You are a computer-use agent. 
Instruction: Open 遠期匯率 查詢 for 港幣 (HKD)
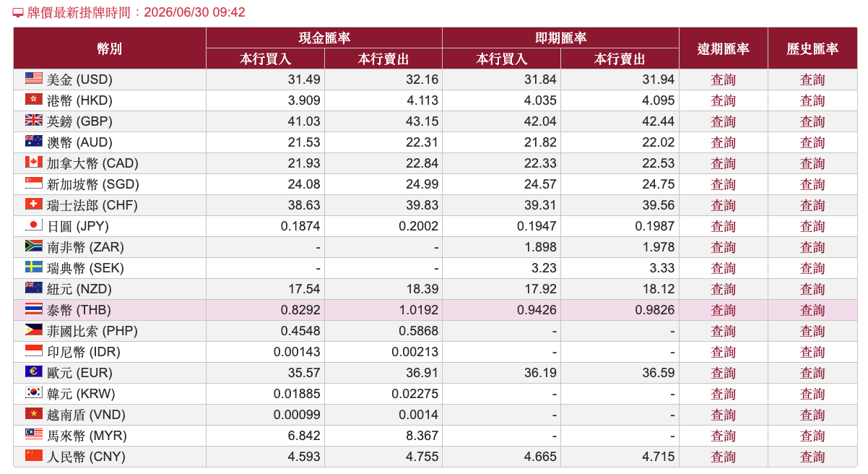tap(723, 100)
